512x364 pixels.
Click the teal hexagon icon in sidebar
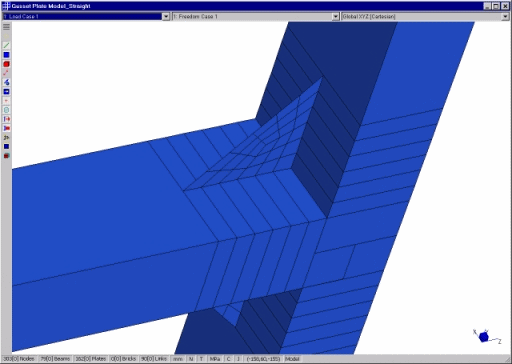(x=6, y=110)
